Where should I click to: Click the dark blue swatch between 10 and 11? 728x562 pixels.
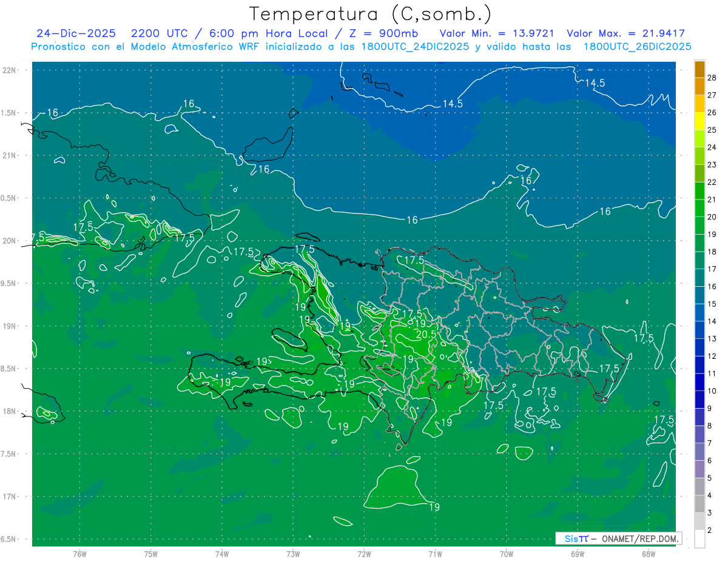699,382
